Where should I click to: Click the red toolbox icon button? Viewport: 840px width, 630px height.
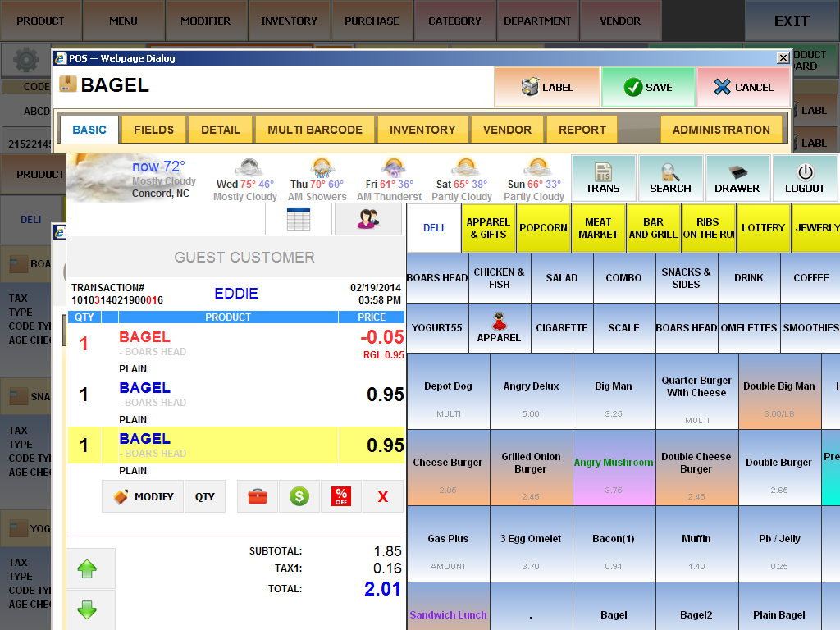tap(257, 496)
